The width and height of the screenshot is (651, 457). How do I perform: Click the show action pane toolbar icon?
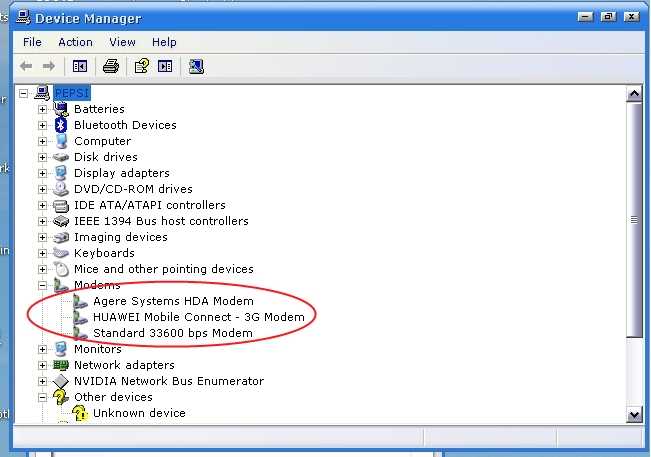tap(165, 66)
